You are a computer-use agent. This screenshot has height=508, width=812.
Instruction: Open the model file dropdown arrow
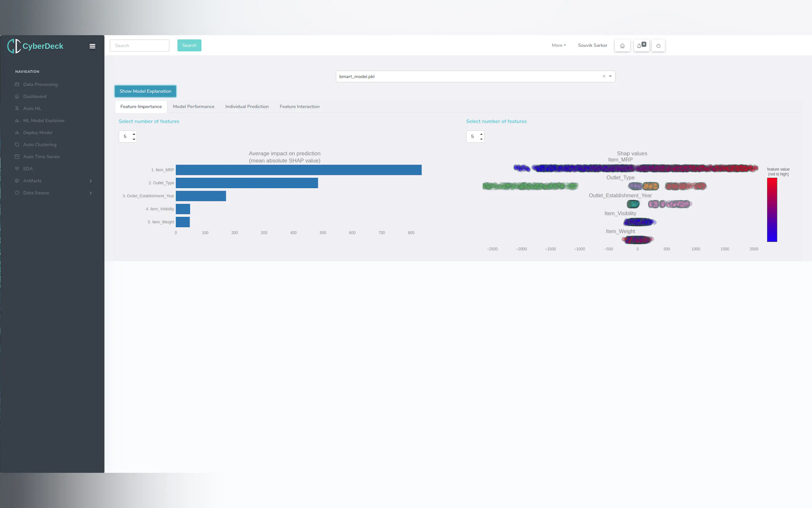[x=610, y=76]
